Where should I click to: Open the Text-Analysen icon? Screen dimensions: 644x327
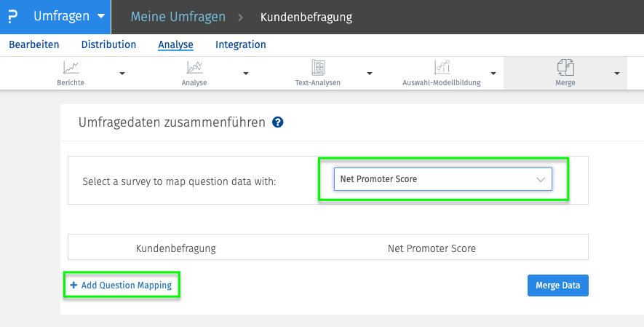point(318,68)
